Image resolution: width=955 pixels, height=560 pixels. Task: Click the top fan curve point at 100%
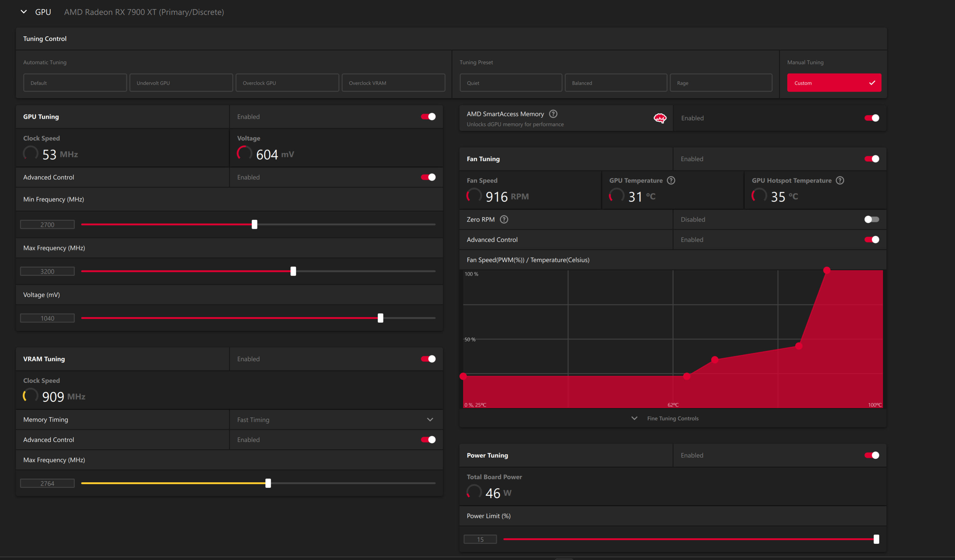tap(826, 270)
